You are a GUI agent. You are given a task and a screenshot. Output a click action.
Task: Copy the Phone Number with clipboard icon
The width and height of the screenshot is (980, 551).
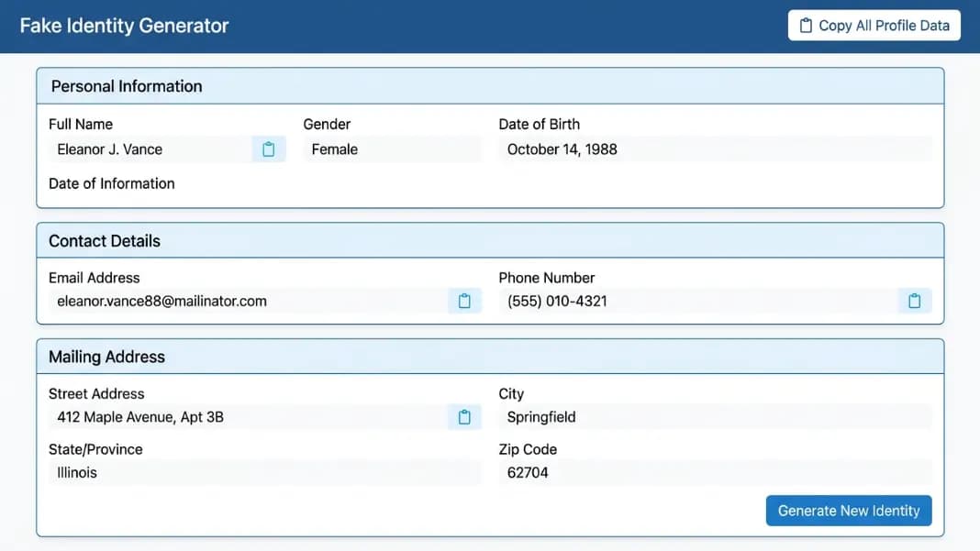[914, 301]
